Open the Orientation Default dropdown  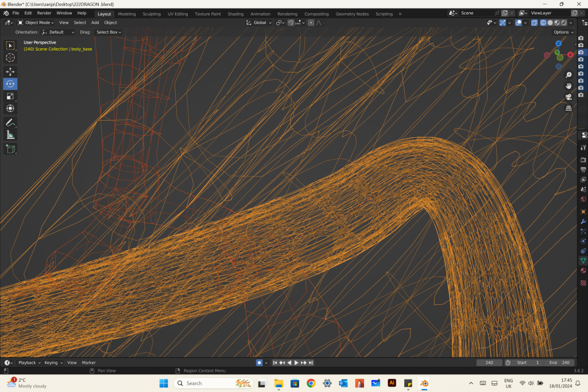pyautogui.click(x=58, y=32)
